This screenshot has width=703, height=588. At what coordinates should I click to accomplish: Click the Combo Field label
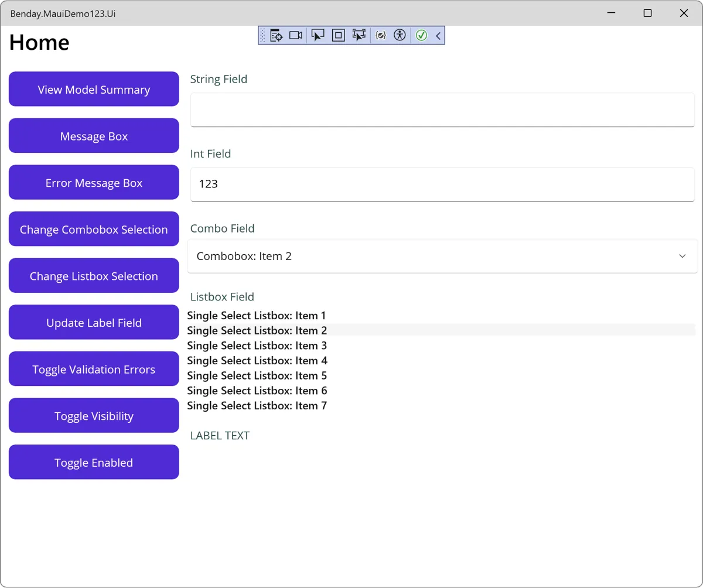[222, 229]
